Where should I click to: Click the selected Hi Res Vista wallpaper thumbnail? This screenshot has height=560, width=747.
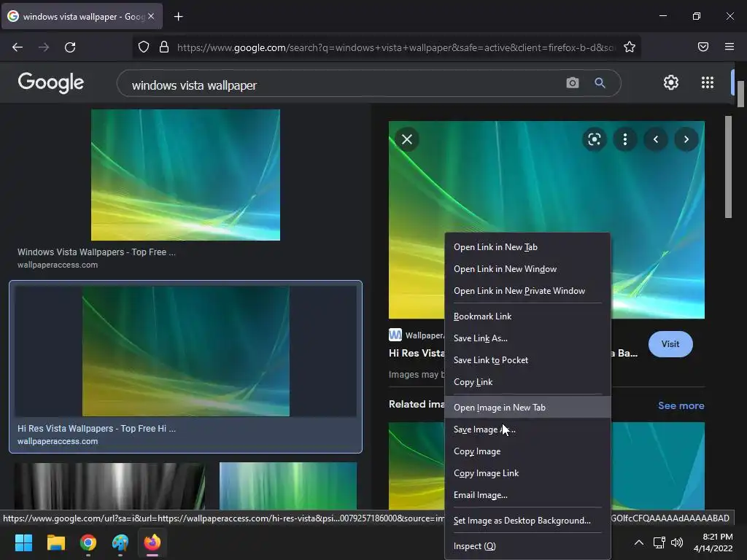pos(186,351)
